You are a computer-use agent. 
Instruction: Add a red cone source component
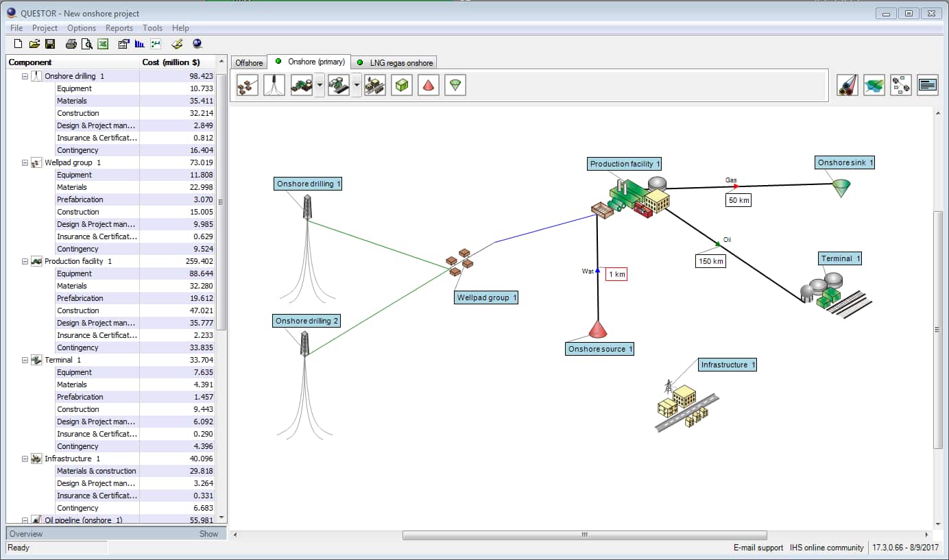click(x=429, y=85)
